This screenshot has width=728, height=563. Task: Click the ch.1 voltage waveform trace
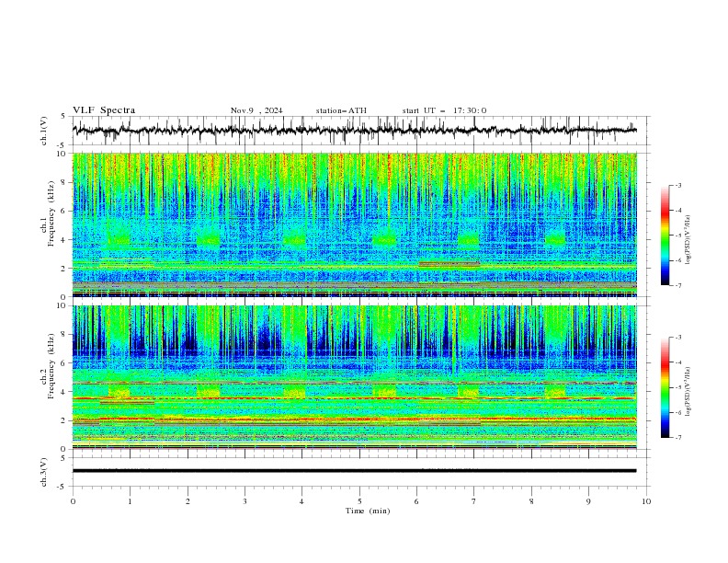(354, 131)
